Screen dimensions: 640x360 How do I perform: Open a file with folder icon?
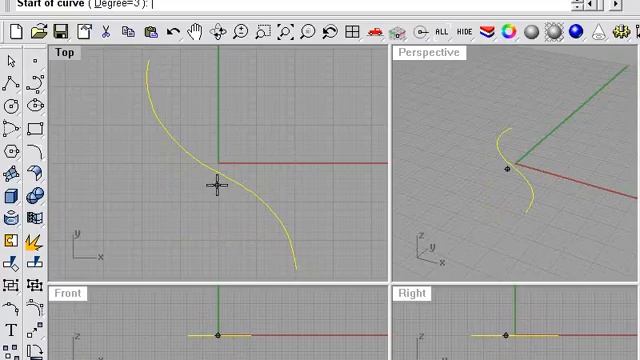click(x=39, y=32)
